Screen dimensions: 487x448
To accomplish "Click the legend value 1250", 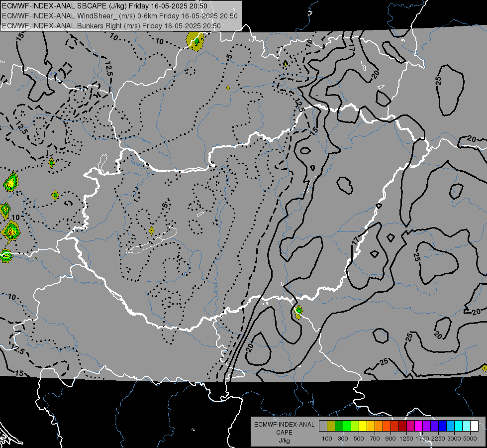I will (x=406, y=439).
